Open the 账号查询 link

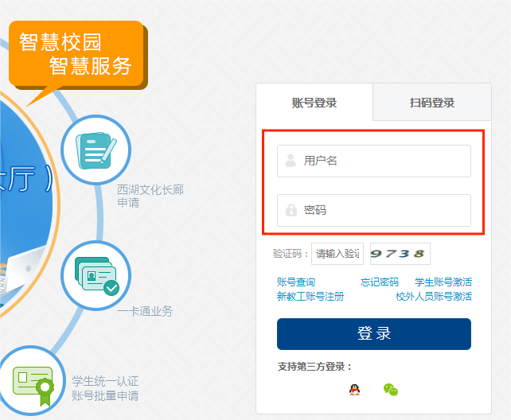[296, 282]
